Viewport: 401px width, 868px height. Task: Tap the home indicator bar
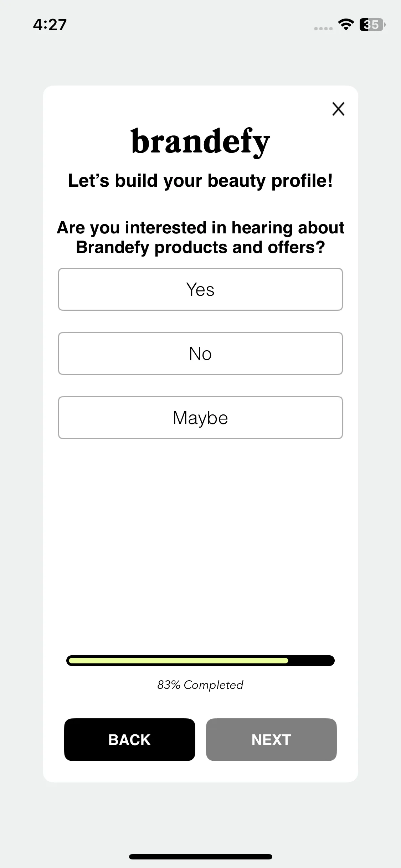coord(200,857)
